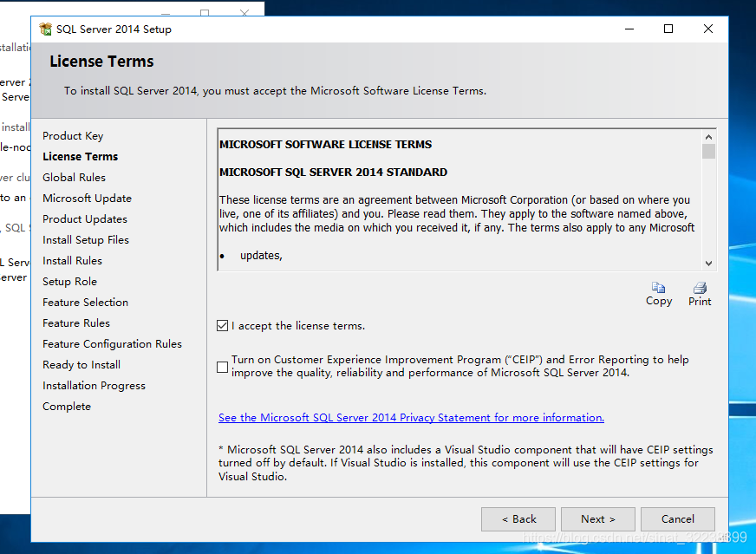Go back with the Back button
The height and width of the screenshot is (554, 756).
[518, 519]
